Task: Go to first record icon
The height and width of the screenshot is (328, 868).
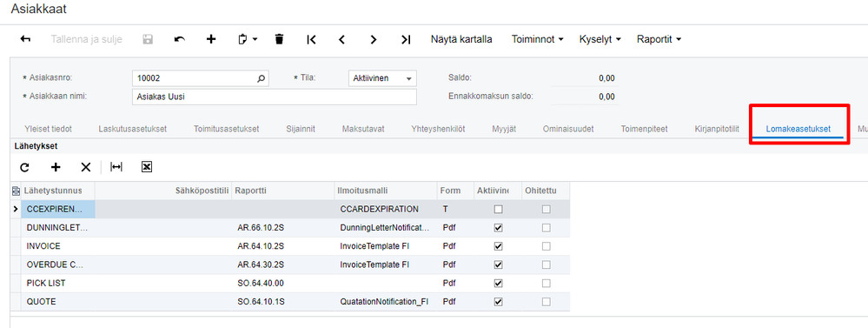Action: coord(311,39)
